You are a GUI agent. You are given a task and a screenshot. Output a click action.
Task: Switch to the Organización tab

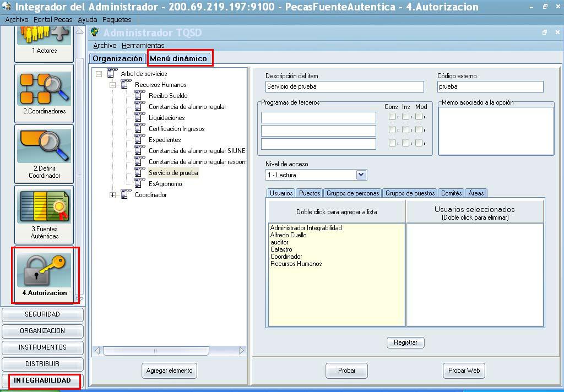point(117,58)
